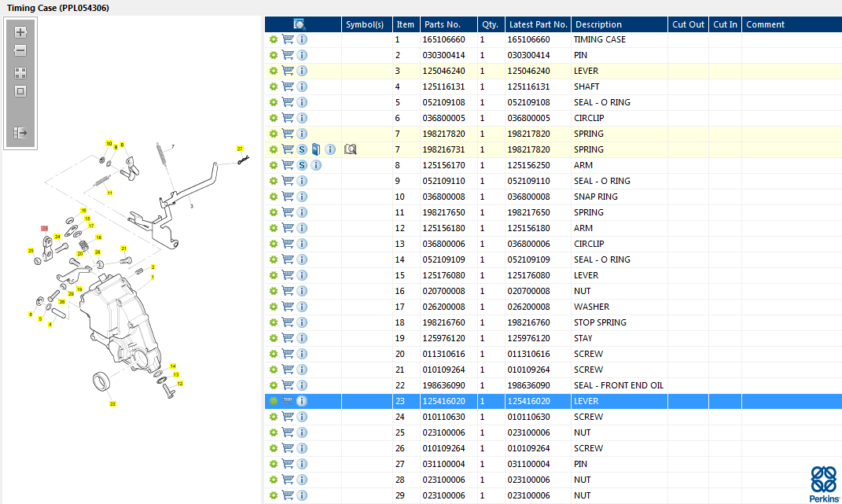Click the list export arrow icon

click(x=20, y=133)
